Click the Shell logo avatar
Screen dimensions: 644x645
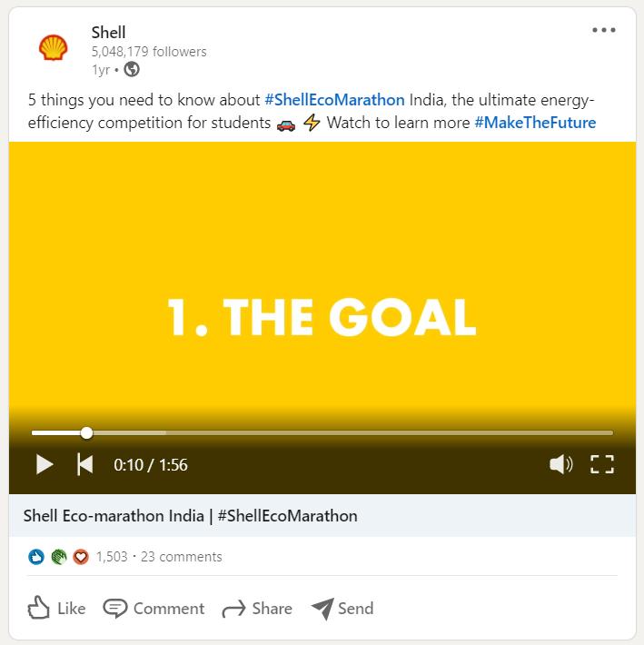coord(53,49)
